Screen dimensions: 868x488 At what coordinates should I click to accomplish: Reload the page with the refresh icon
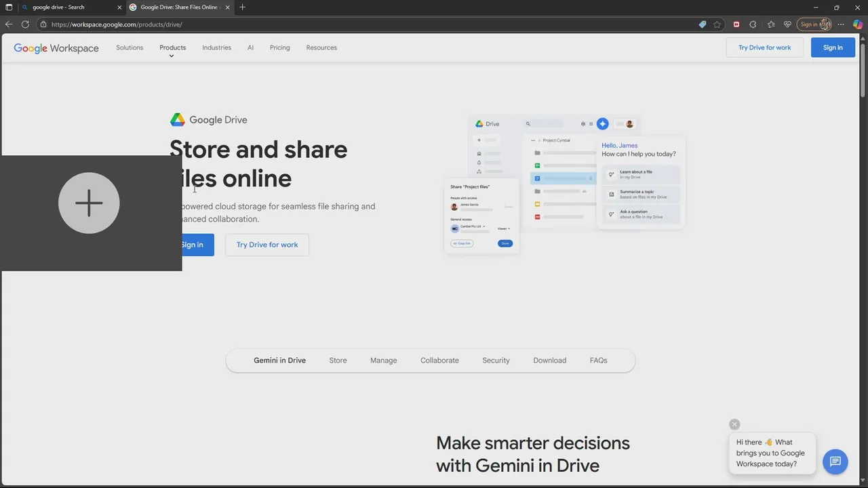click(25, 24)
